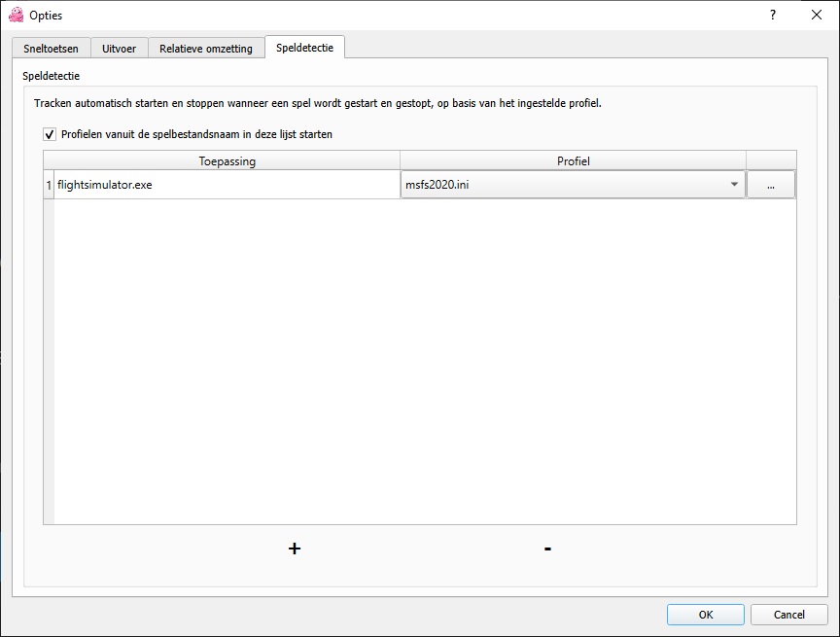Click the Cancel button

[789, 615]
